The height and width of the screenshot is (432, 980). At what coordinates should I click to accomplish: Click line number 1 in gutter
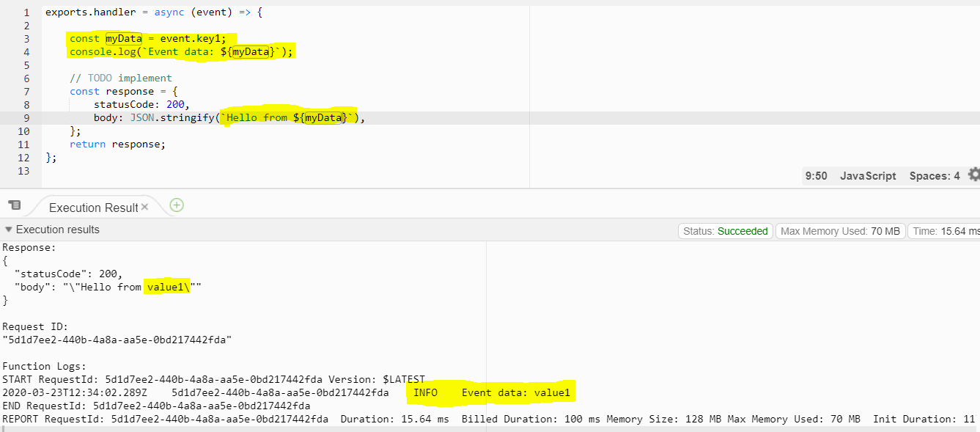pyautogui.click(x=26, y=12)
